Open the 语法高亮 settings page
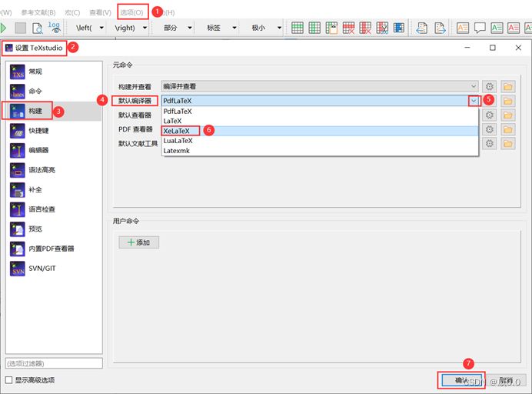532x394 pixels. click(54, 170)
